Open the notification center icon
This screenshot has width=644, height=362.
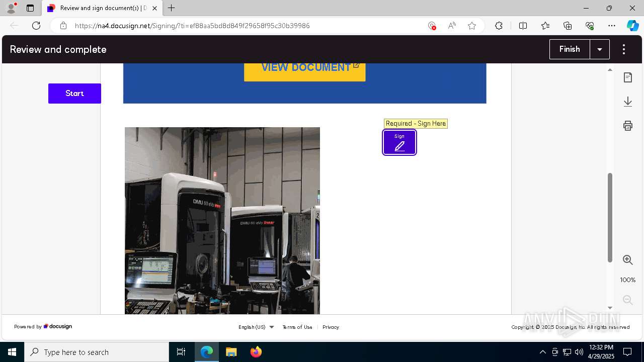pos(627,352)
